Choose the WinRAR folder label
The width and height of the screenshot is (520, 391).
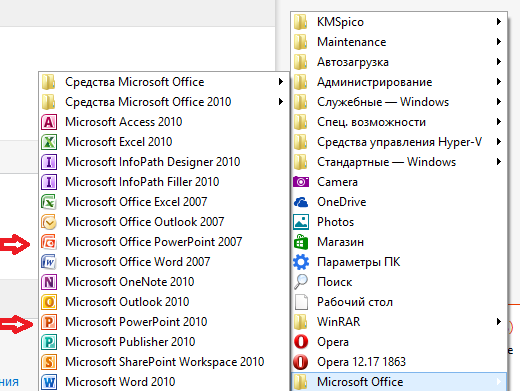pyautogui.click(x=339, y=322)
